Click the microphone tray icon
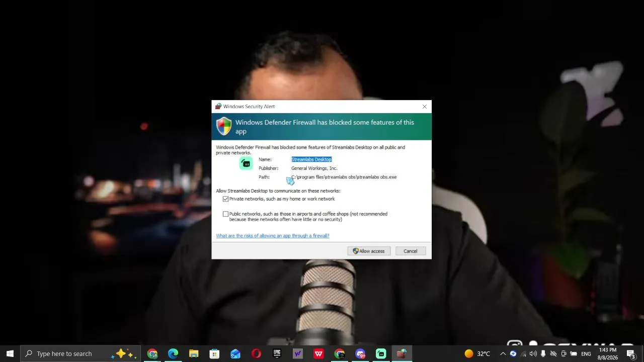 tap(543, 353)
